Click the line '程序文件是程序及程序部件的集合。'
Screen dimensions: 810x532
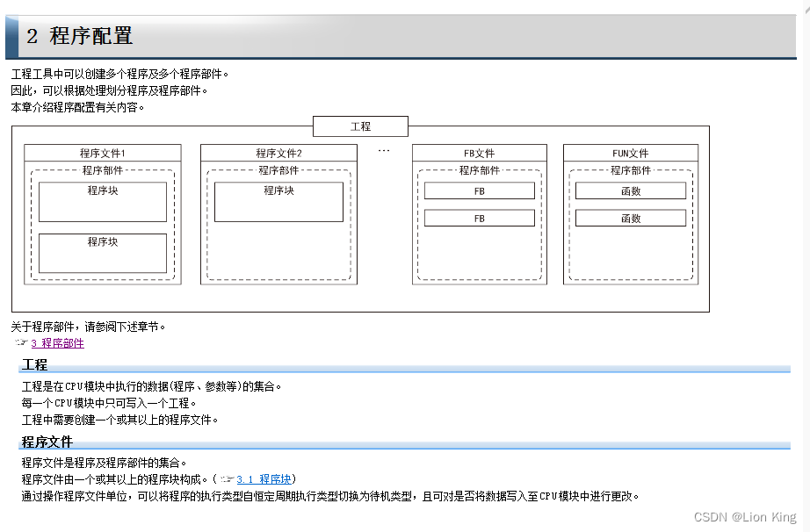104,463
